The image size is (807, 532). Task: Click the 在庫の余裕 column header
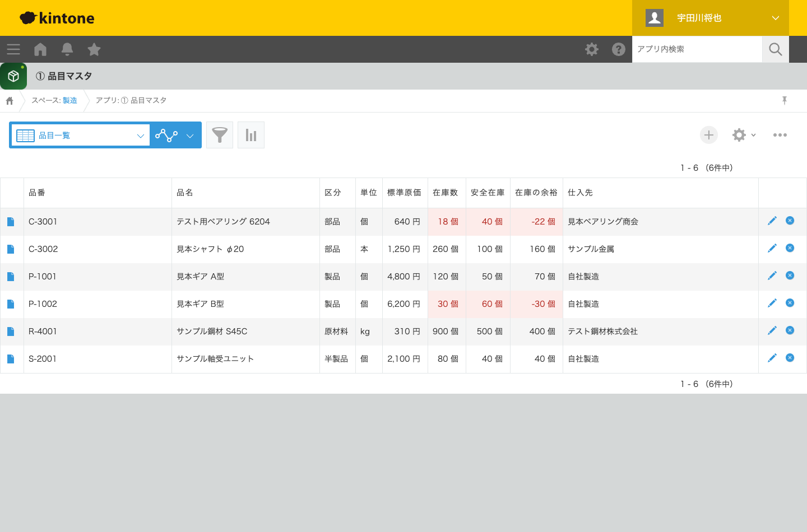coord(536,193)
